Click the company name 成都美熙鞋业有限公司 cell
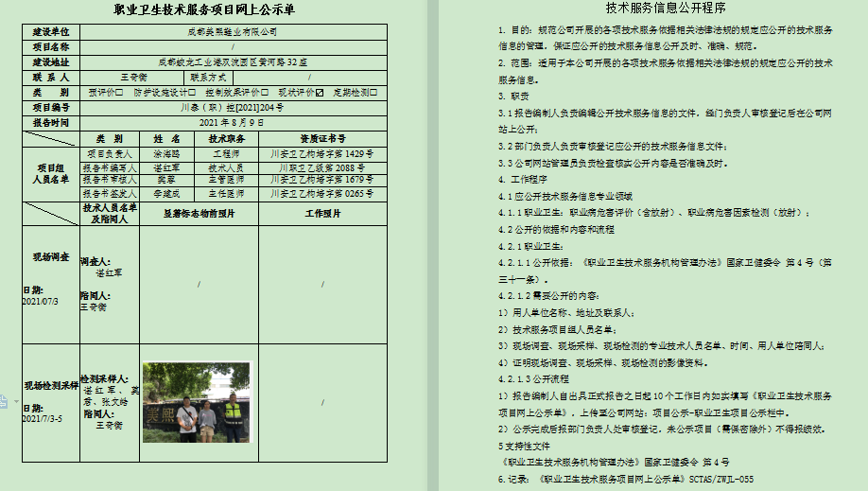This screenshot has width=868, height=491. pyautogui.click(x=233, y=31)
